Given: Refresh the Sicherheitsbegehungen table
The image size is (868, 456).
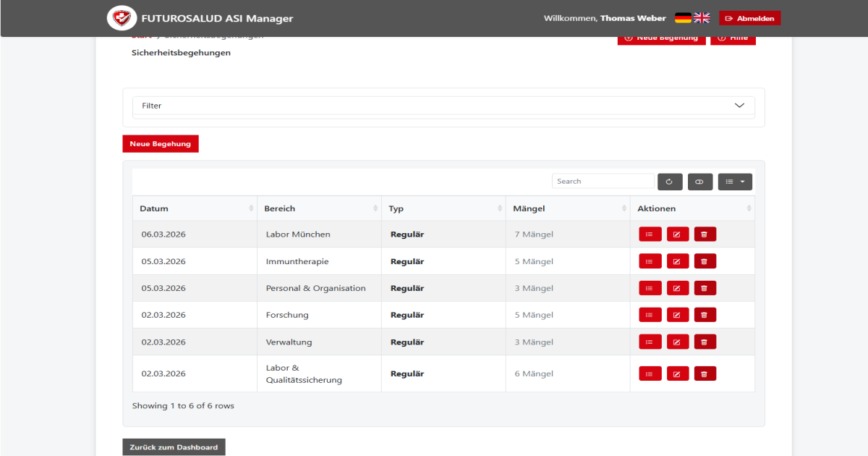Looking at the screenshot, I should [x=669, y=181].
